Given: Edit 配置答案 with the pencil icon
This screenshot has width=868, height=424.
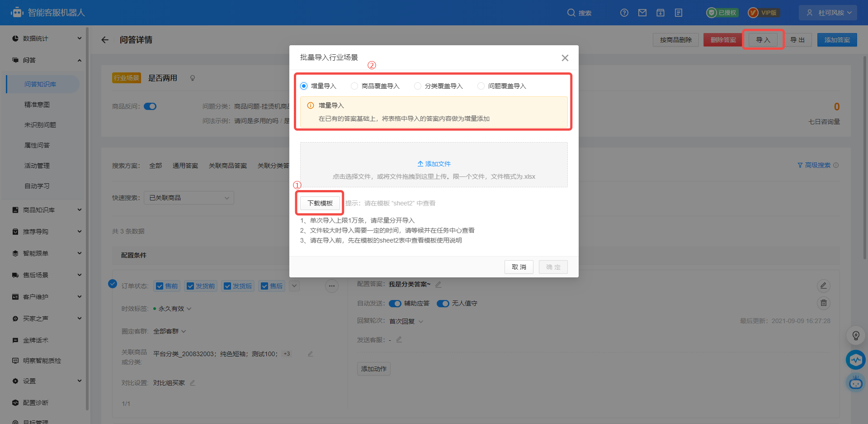Looking at the screenshot, I should coord(438,284).
